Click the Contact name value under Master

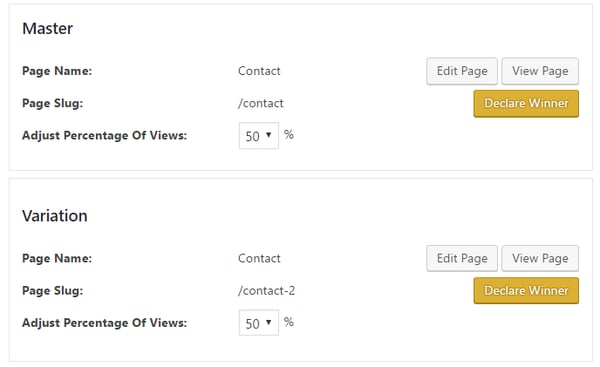259,71
